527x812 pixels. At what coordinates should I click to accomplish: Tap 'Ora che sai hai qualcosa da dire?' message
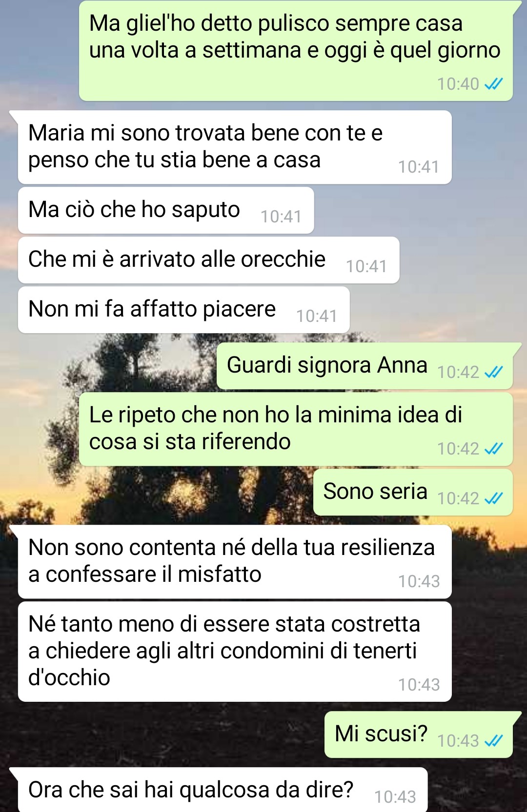tap(223, 790)
